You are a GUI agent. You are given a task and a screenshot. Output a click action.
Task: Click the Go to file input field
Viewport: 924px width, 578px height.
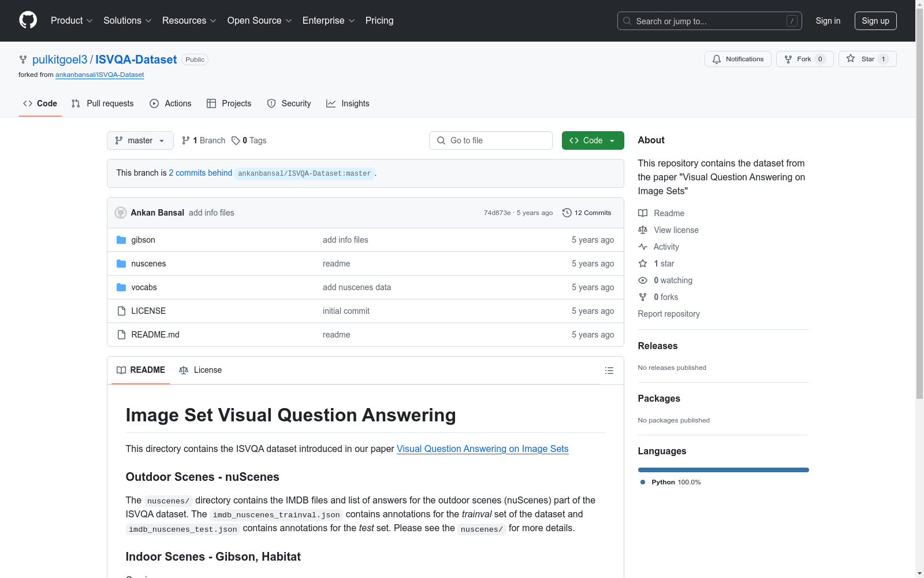pos(491,140)
